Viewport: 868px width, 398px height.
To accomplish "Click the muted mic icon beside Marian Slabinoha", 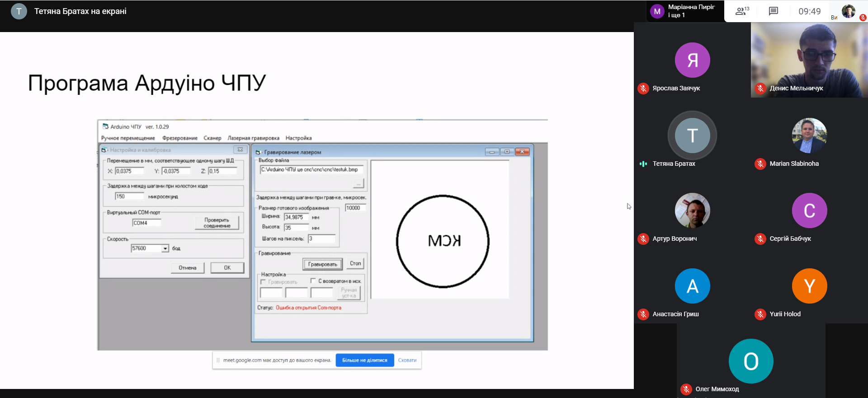I will 760,164.
